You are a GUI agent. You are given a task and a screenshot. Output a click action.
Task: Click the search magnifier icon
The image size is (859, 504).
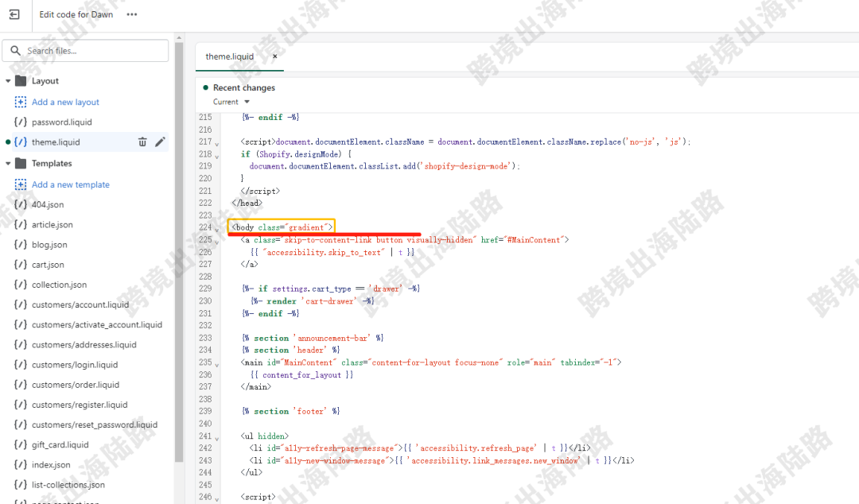pyautogui.click(x=15, y=50)
